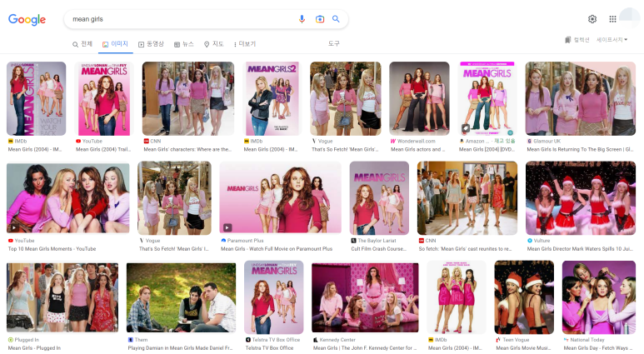Image resolution: width=644 pixels, height=354 pixels.
Task: Click 'Cult Film Crash Course...' title
Action: click(379, 249)
